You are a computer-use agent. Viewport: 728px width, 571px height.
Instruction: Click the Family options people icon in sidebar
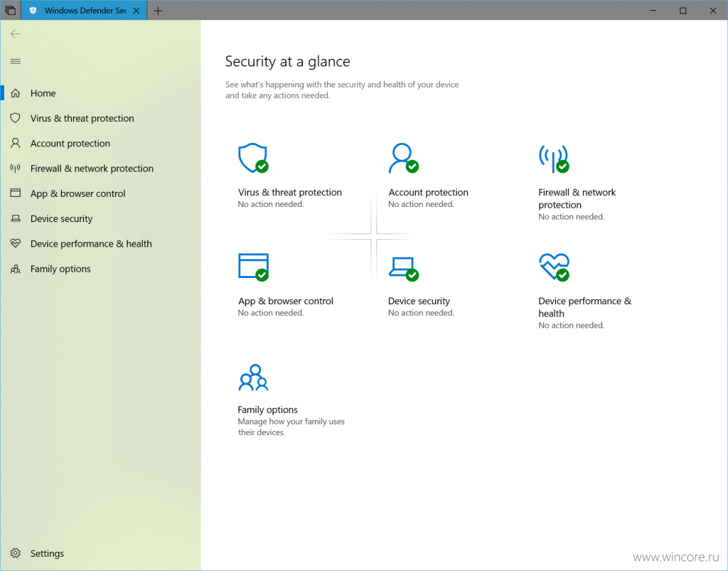click(16, 269)
